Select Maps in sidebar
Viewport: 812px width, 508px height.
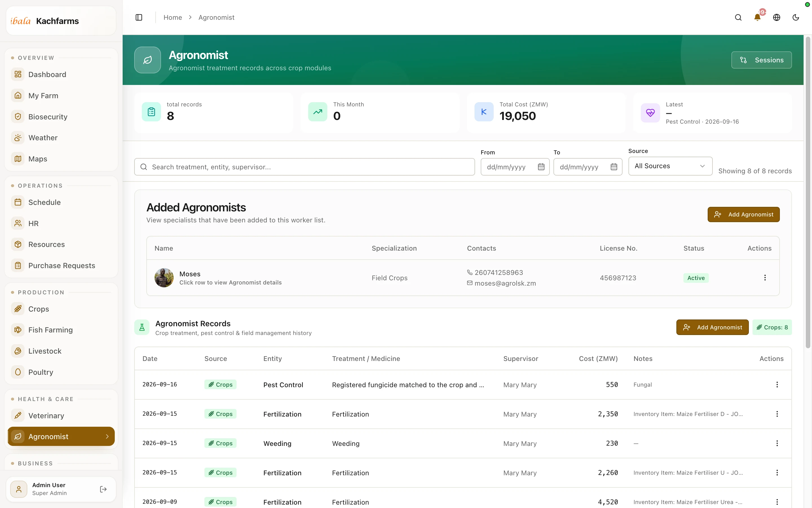tap(61, 159)
